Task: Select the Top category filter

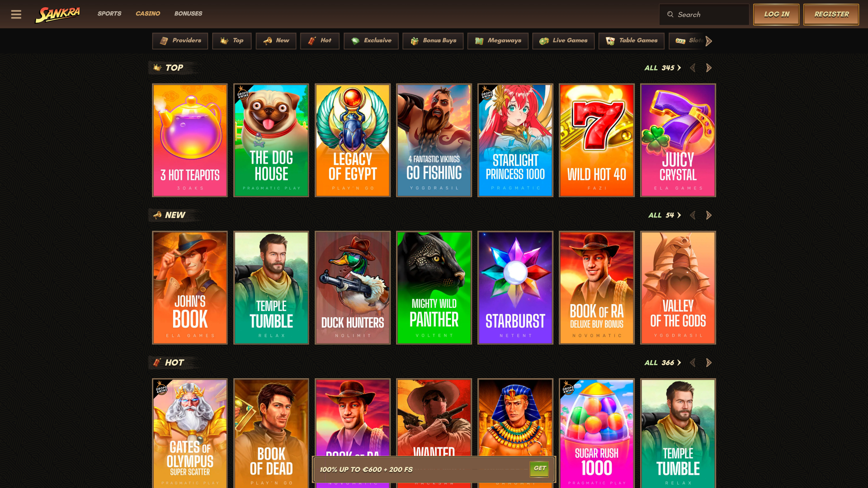Action: [x=232, y=41]
